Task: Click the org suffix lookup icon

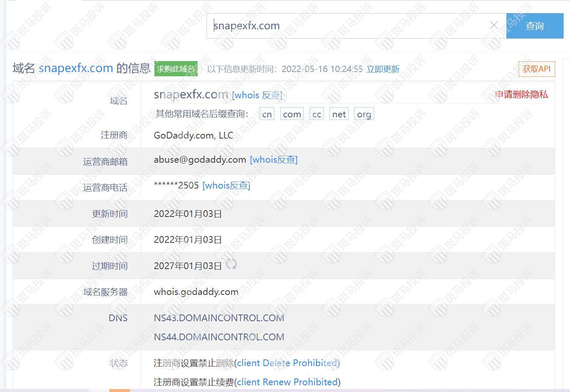Action: tap(363, 114)
